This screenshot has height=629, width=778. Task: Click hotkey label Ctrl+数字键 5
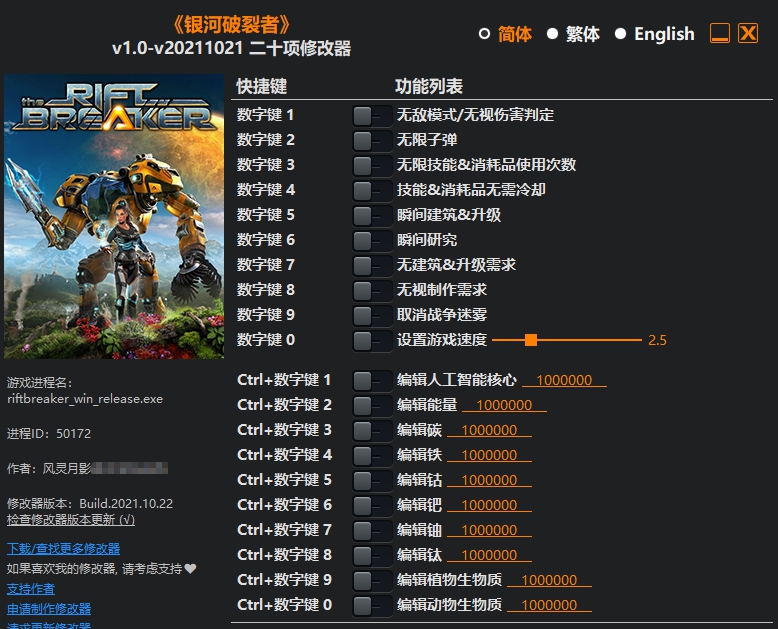click(x=284, y=480)
